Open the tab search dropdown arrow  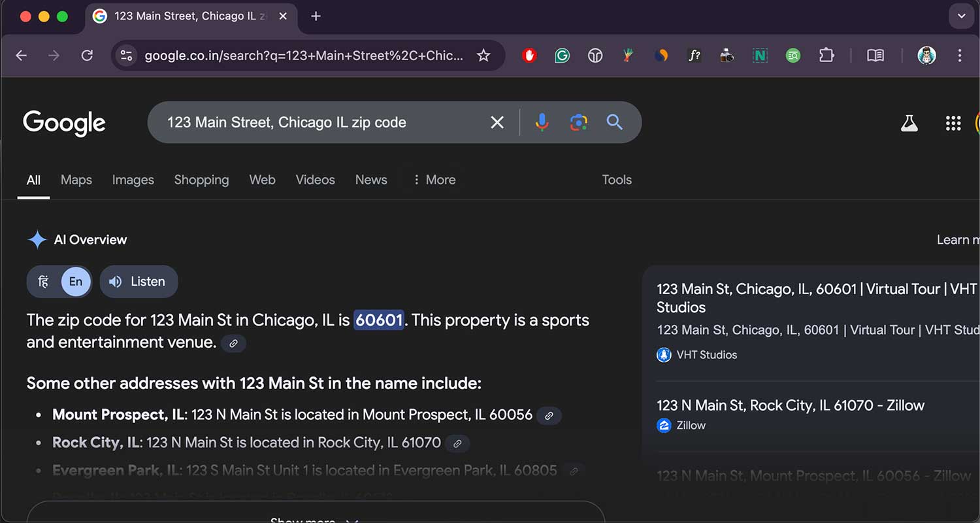pos(961,16)
